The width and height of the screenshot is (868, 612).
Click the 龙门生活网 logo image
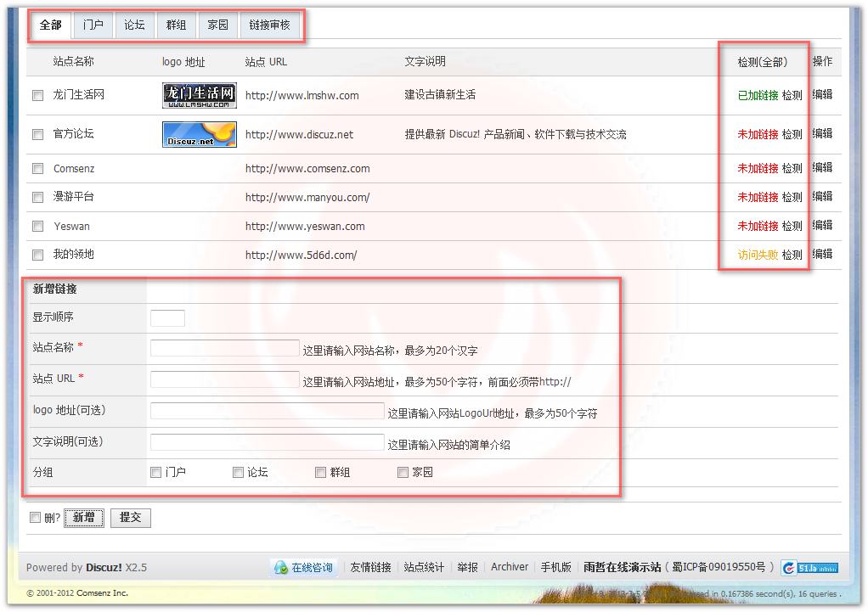[x=200, y=95]
